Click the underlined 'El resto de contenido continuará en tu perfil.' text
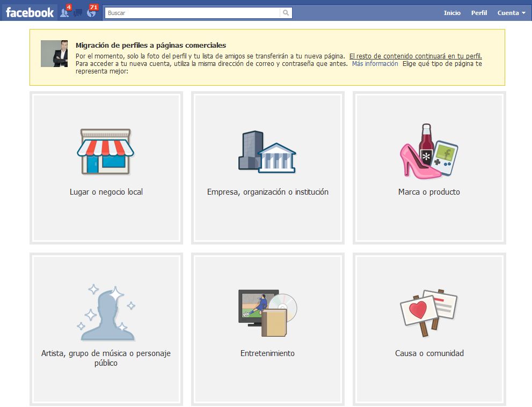 [416, 56]
